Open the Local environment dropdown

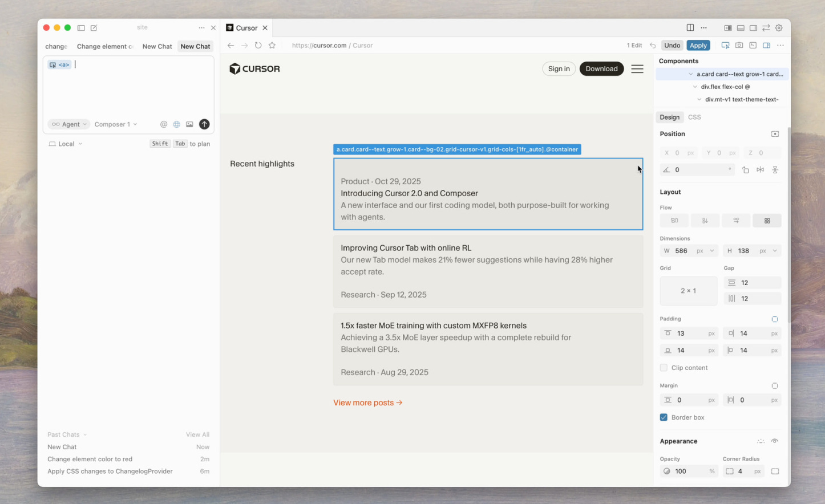point(66,144)
